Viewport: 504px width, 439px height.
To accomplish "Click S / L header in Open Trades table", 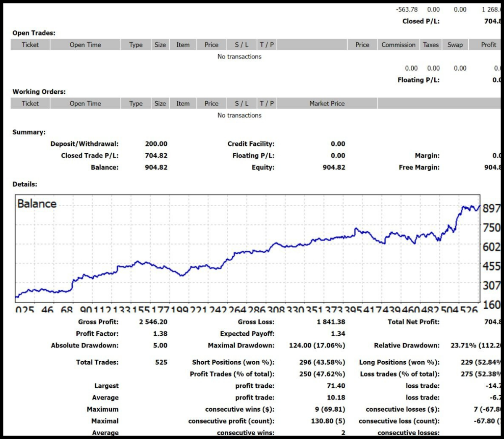I will tap(241, 45).
